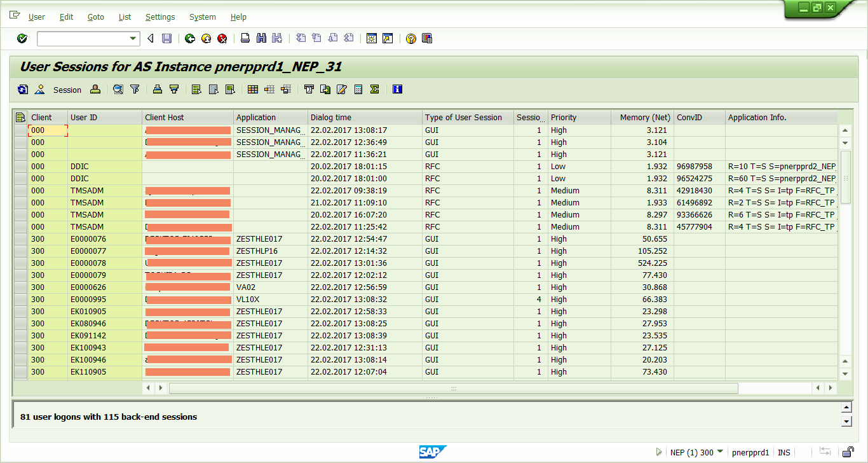
Task: Click the Print icon in the standard toolbar
Action: (x=245, y=38)
